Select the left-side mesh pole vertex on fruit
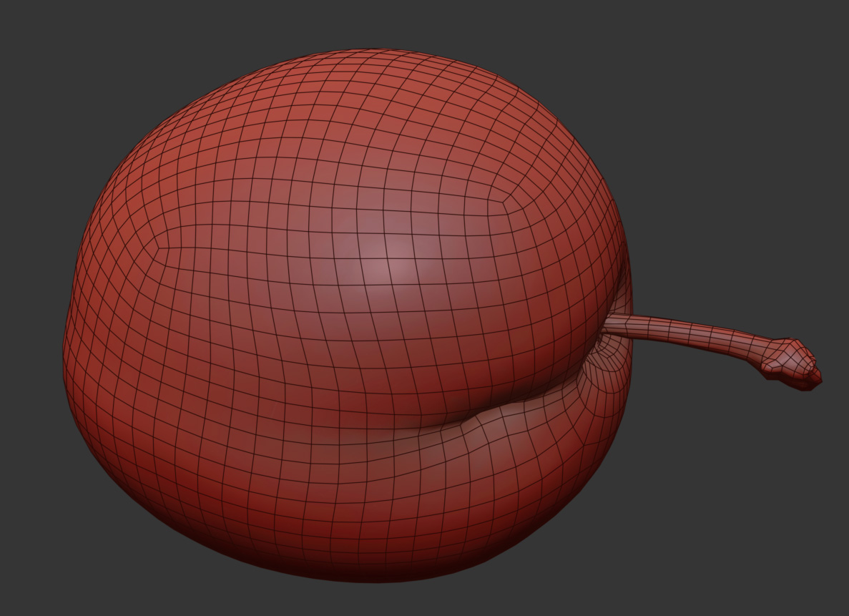The height and width of the screenshot is (616, 849). 158,248
